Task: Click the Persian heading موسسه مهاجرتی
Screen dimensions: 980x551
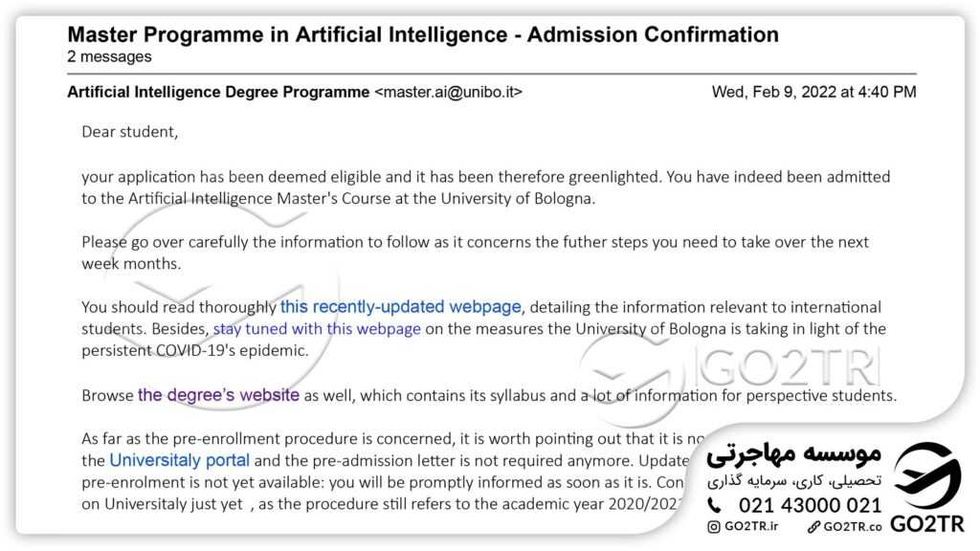Action: click(x=794, y=455)
